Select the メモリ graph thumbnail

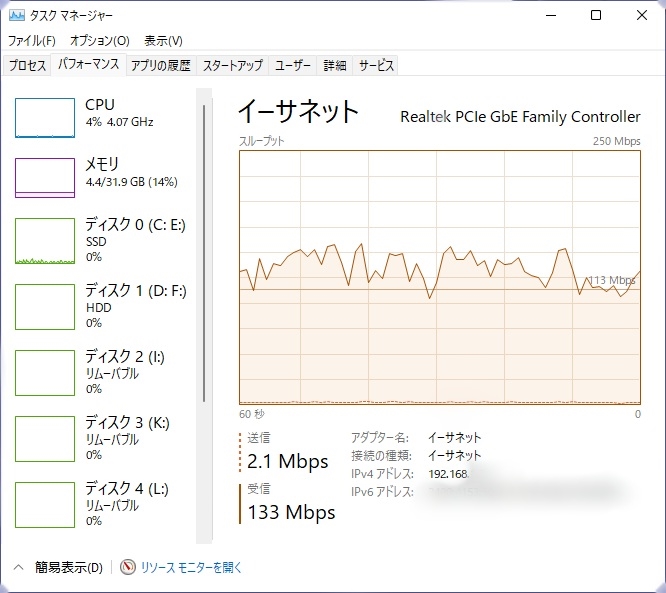[x=45, y=178]
